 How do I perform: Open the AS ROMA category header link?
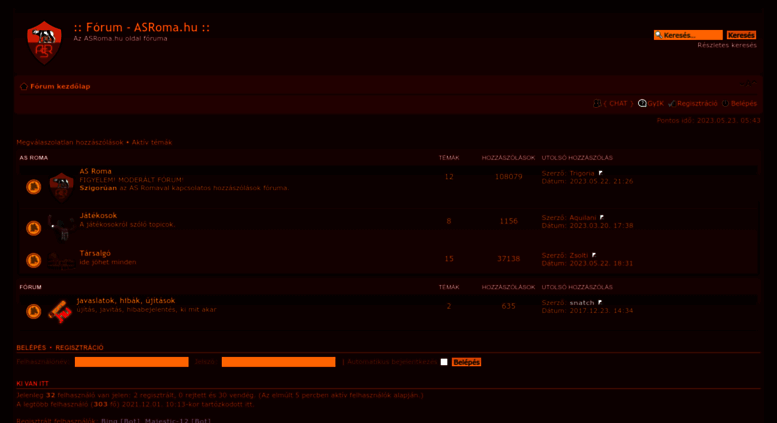click(x=34, y=158)
